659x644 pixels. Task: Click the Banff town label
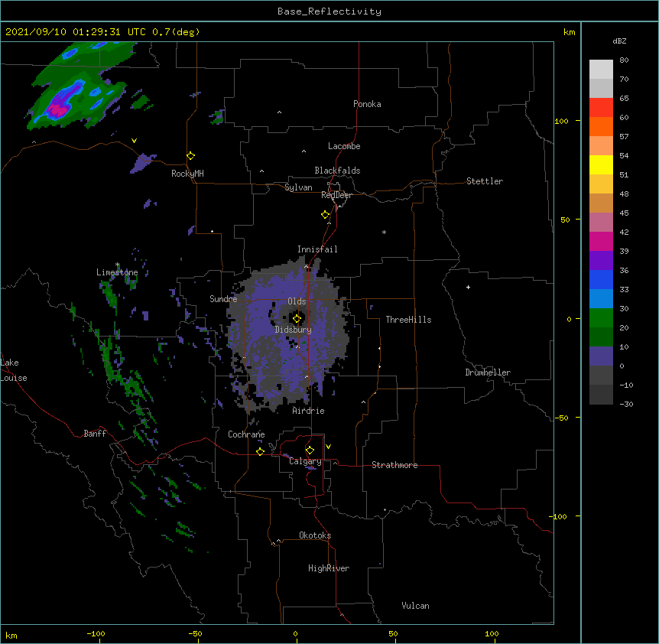[95, 434]
